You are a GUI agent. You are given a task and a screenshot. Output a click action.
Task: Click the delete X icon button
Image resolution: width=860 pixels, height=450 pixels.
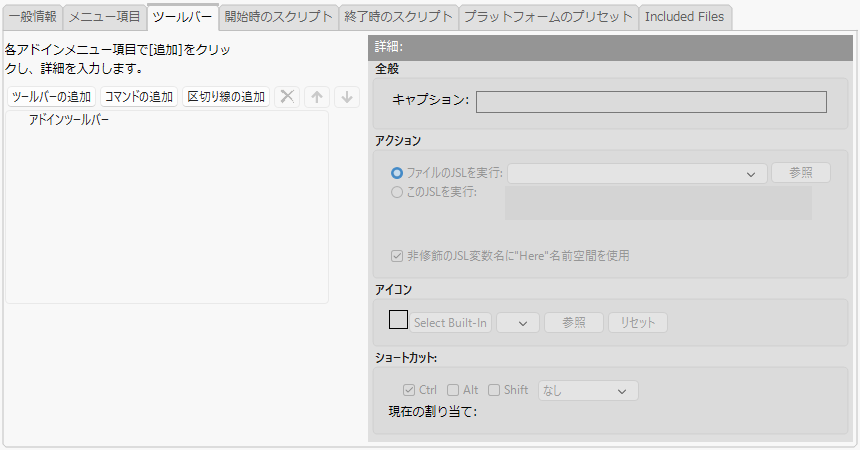point(287,97)
